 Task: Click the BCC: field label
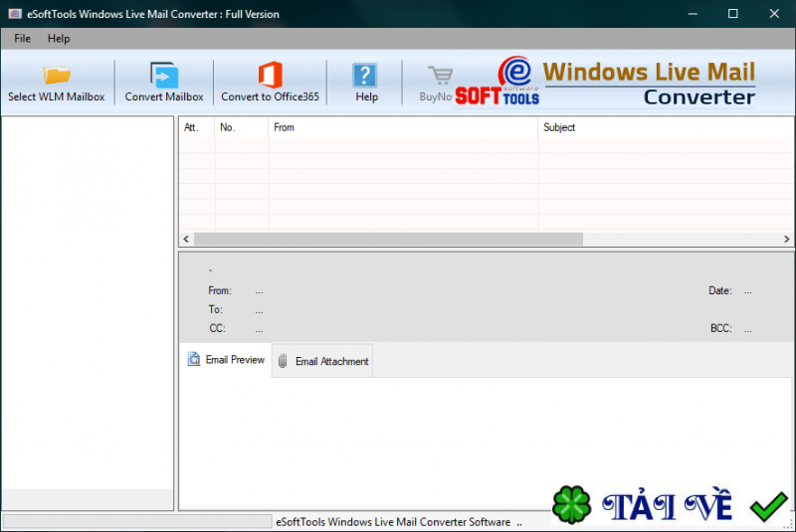click(721, 328)
